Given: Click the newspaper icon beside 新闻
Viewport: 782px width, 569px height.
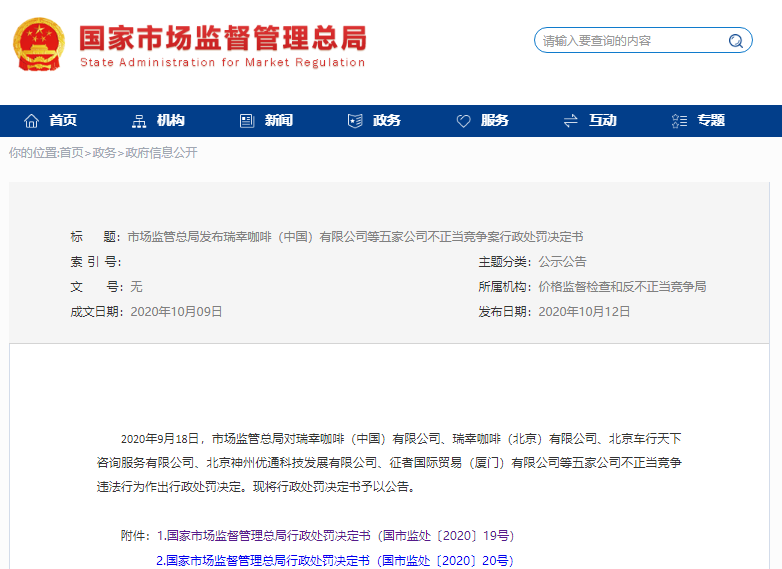Looking at the screenshot, I should [x=247, y=121].
